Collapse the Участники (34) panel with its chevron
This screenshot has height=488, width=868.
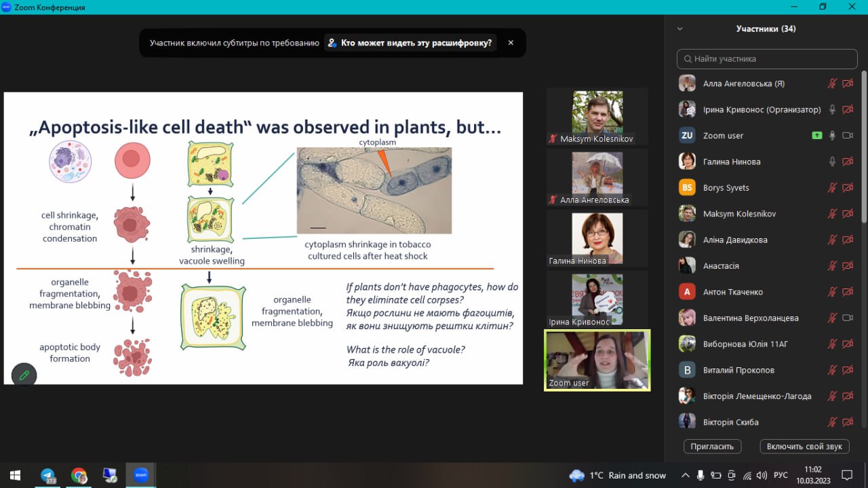(x=680, y=29)
